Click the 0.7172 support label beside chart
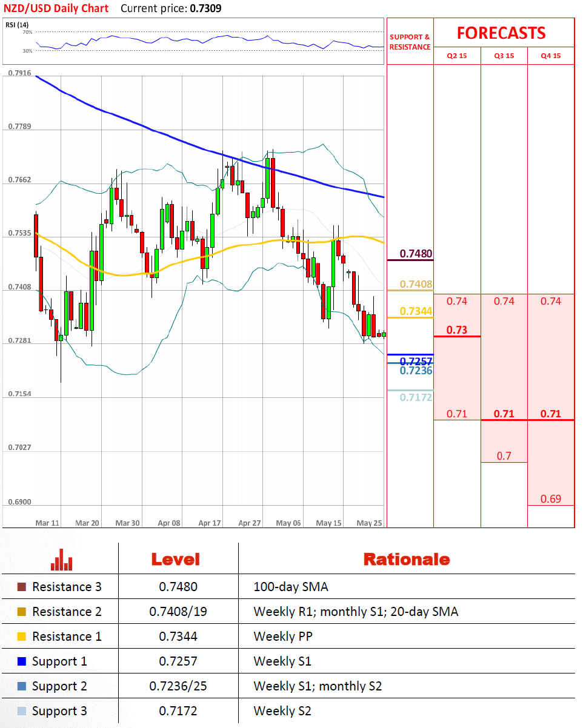The image size is (586, 728). (416, 397)
